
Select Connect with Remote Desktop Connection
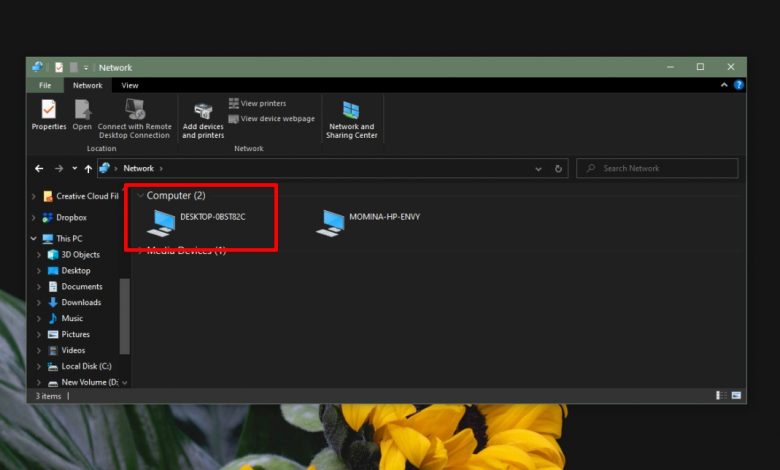pos(134,118)
